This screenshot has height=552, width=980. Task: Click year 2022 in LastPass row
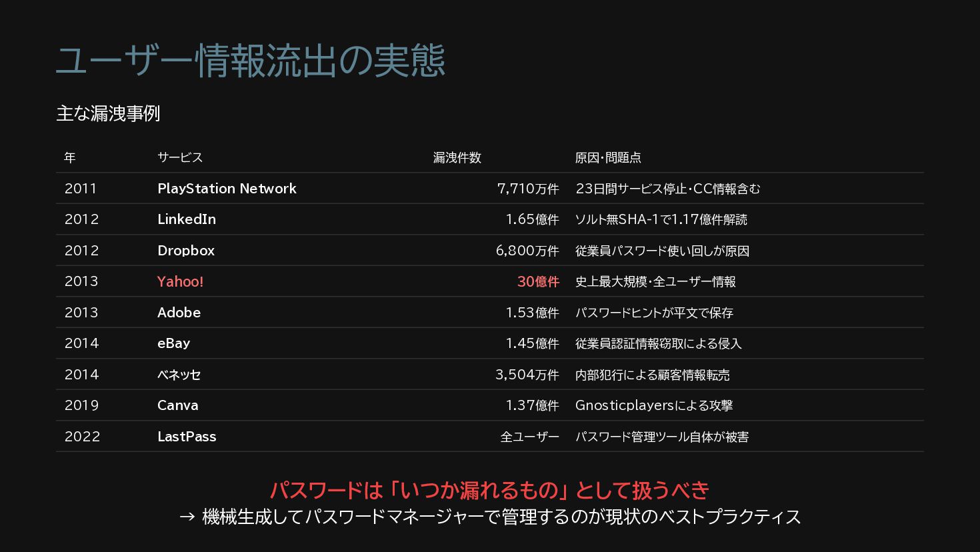click(83, 437)
